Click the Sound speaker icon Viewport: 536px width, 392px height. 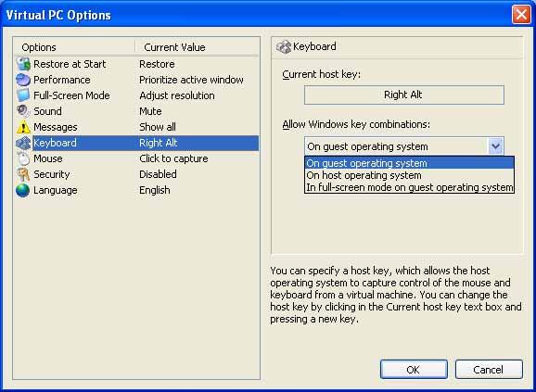(x=23, y=111)
